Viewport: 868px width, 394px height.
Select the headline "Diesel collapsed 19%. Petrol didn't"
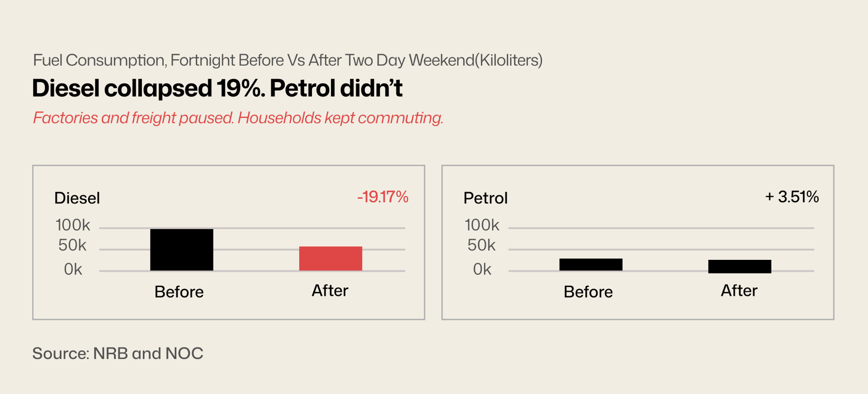pyautogui.click(x=217, y=88)
